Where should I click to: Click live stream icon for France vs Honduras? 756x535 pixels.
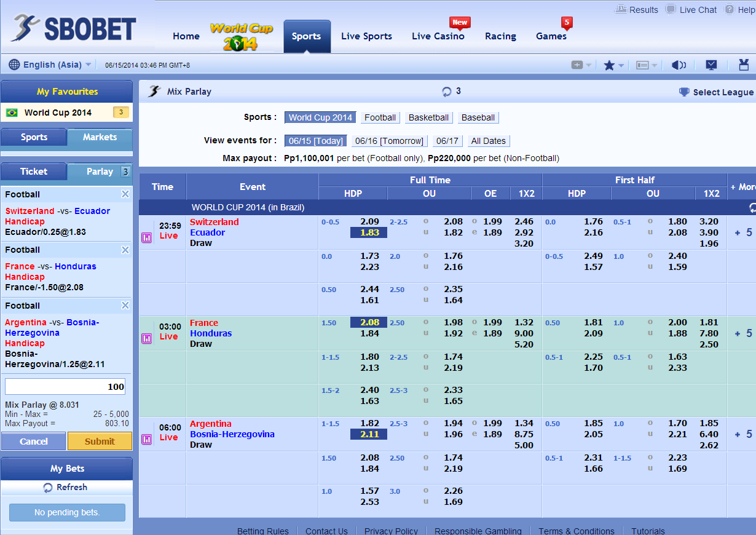pyautogui.click(x=146, y=338)
